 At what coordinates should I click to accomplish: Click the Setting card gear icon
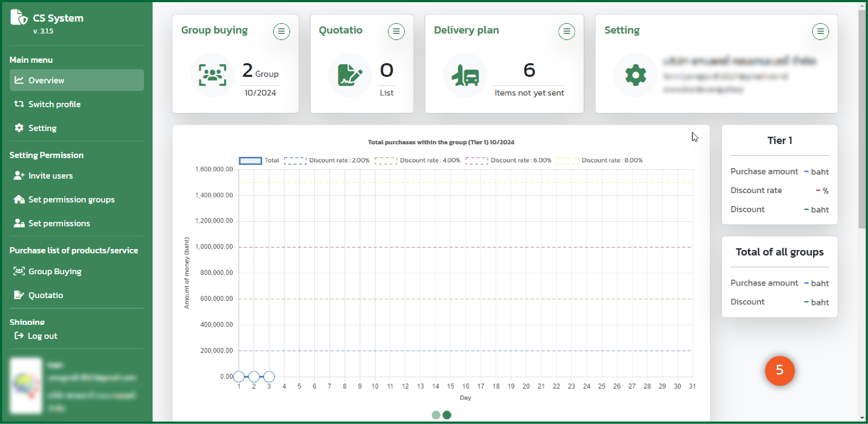click(x=635, y=75)
